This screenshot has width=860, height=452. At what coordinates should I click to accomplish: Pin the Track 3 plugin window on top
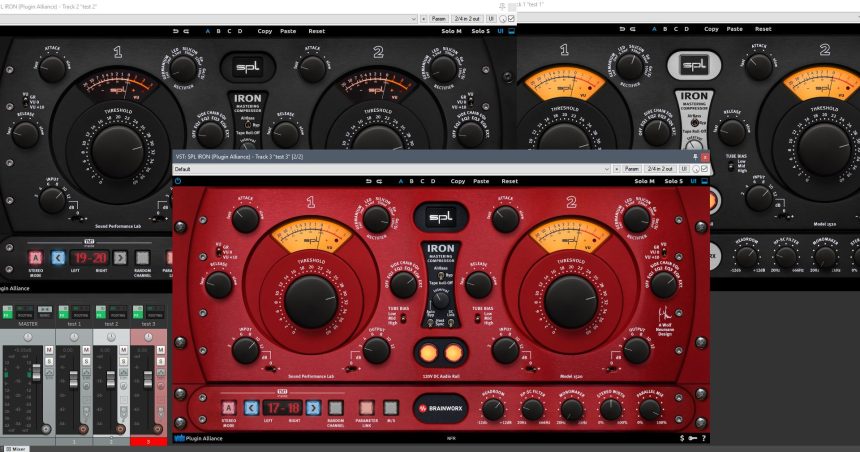(694, 157)
